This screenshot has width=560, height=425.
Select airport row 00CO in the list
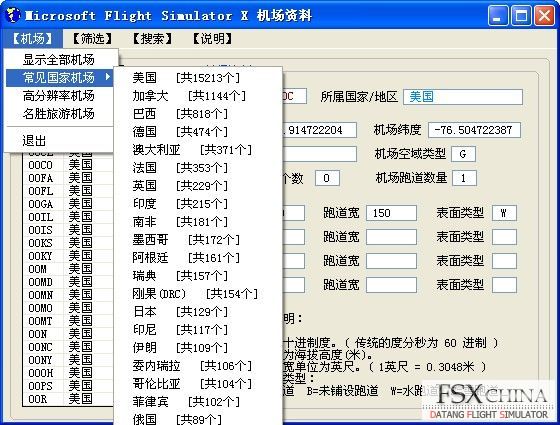[x=68, y=165]
